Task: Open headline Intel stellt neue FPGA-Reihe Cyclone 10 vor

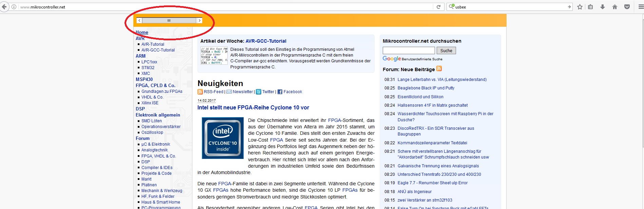Action: pos(253,108)
